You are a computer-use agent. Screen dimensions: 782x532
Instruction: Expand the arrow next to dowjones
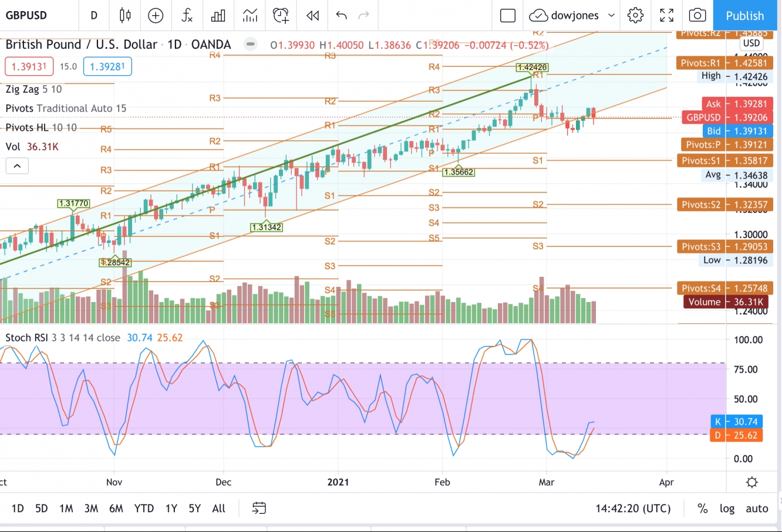[x=611, y=15]
